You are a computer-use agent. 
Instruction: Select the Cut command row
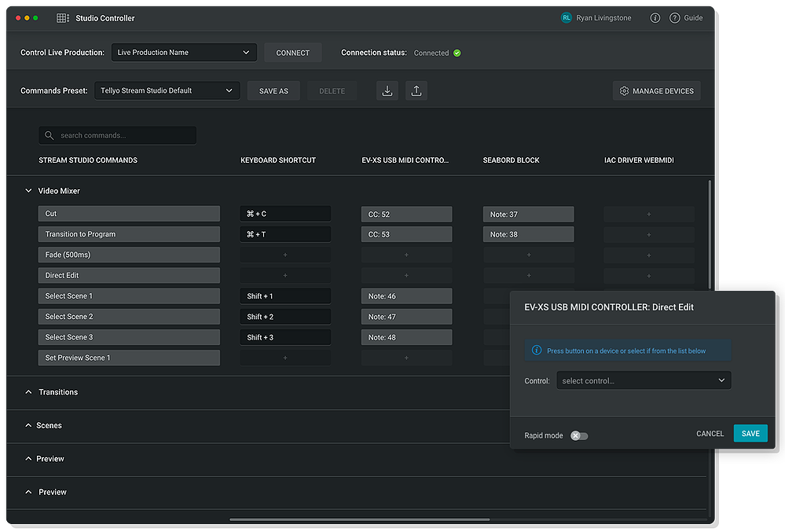click(x=129, y=214)
